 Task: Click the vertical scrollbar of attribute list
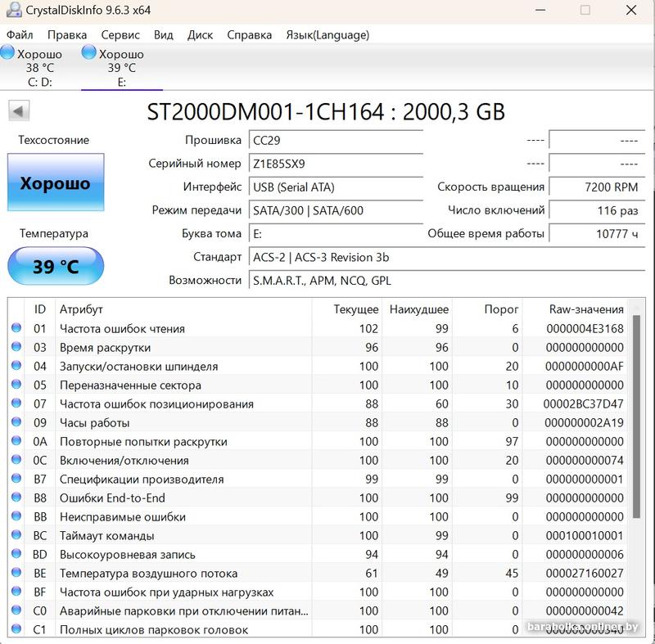637,417
